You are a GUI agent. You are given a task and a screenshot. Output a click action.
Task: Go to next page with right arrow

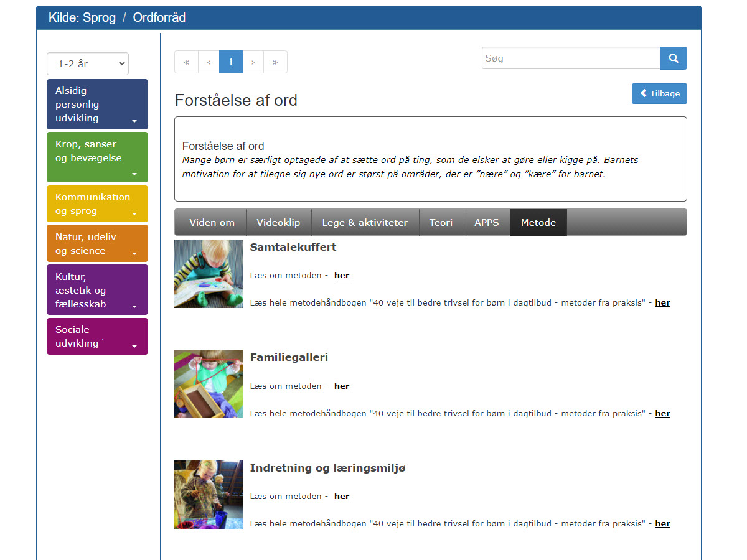click(x=253, y=62)
